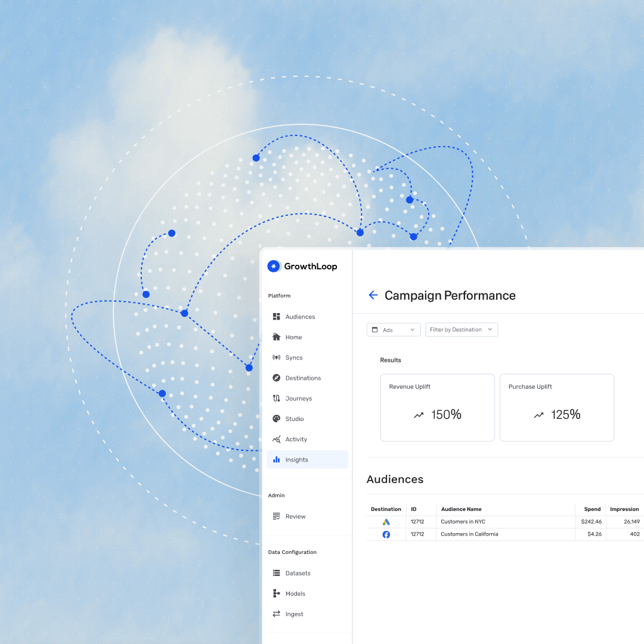Click the Revenue Uplift results card
Image resolution: width=644 pixels, height=644 pixels.
[437, 408]
